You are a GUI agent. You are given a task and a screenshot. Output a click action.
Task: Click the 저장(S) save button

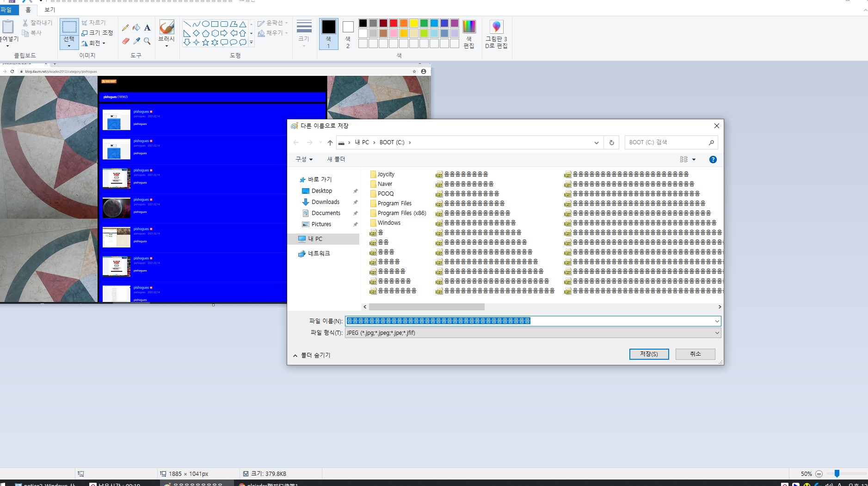click(x=649, y=354)
